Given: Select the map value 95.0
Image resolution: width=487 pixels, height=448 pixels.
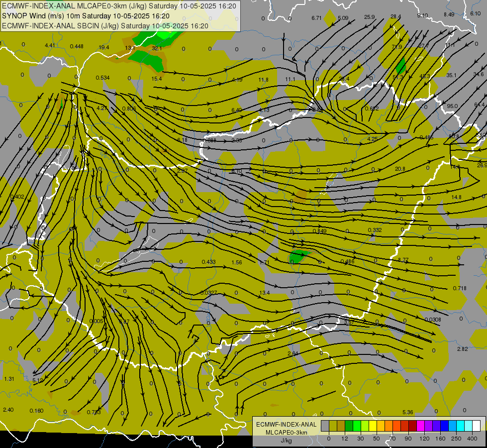Looking at the screenshot, I should pyautogui.click(x=452, y=106).
